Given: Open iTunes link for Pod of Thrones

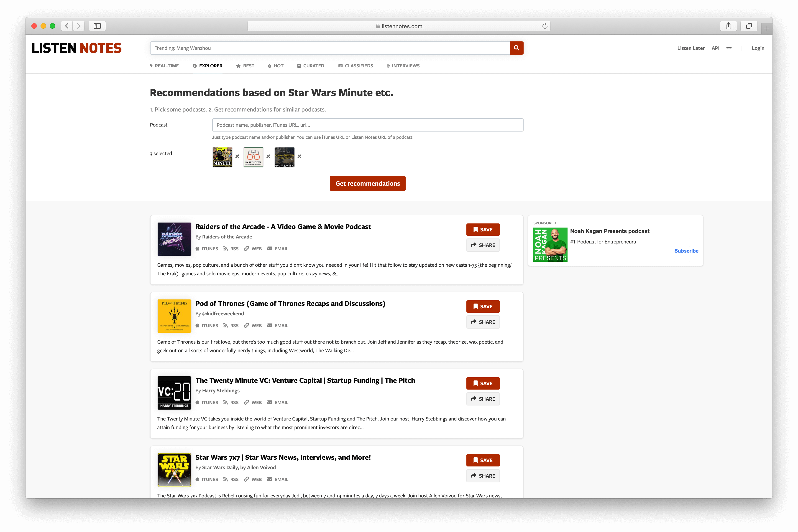Looking at the screenshot, I should click(x=207, y=326).
